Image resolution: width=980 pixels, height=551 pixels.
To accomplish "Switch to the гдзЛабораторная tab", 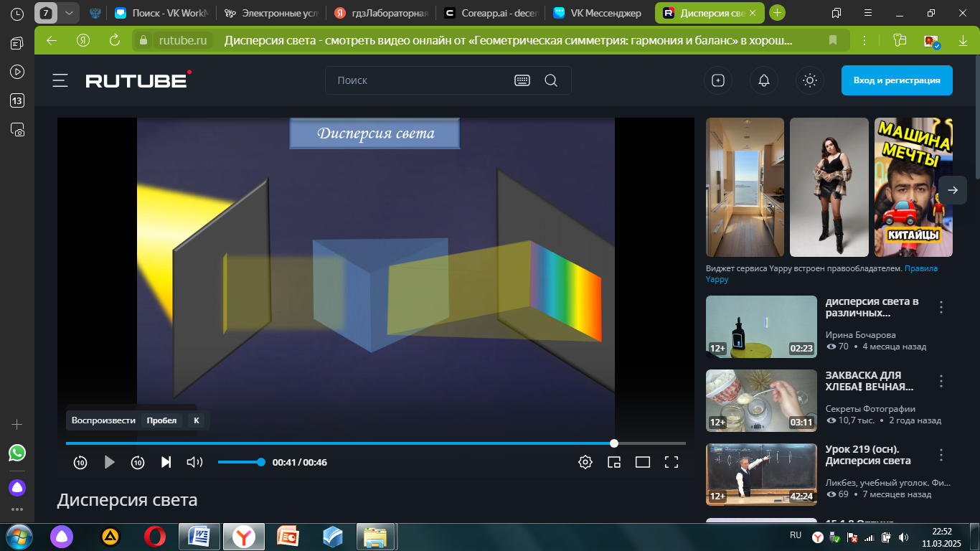I will pyautogui.click(x=381, y=13).
